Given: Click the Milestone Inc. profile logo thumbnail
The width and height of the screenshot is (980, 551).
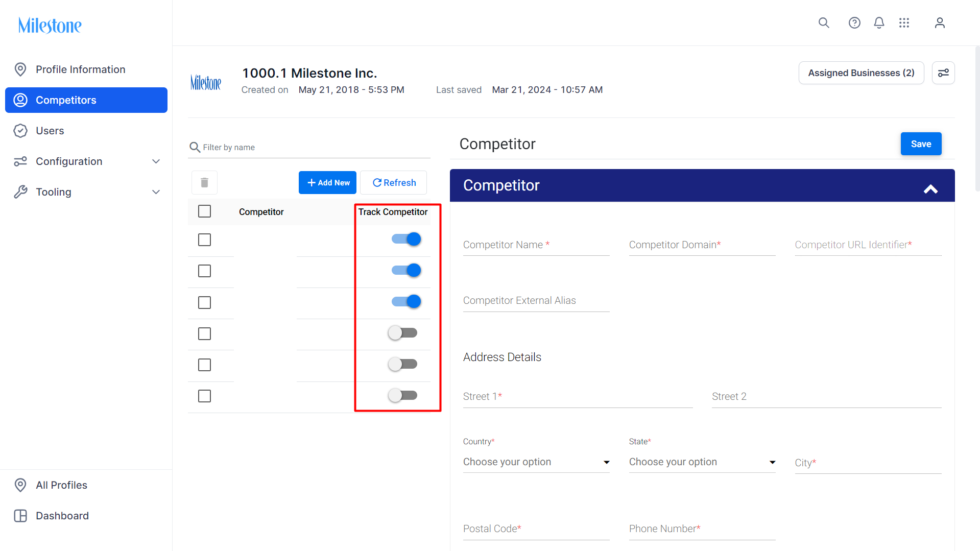Looking at the screenshot, I should (x=206, y=82).
